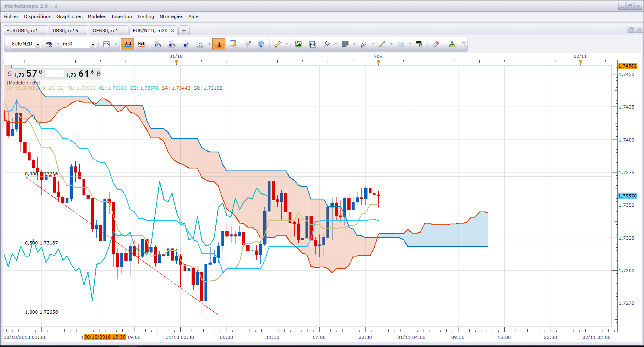644x347 pixels.
Task: Select the pitchfork drawing tool
Action: pos(326,44)
